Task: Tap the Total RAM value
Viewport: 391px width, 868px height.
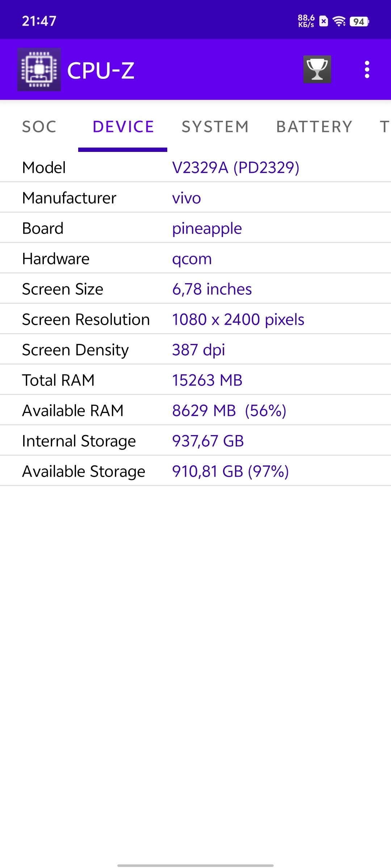Action: point(207,380)
